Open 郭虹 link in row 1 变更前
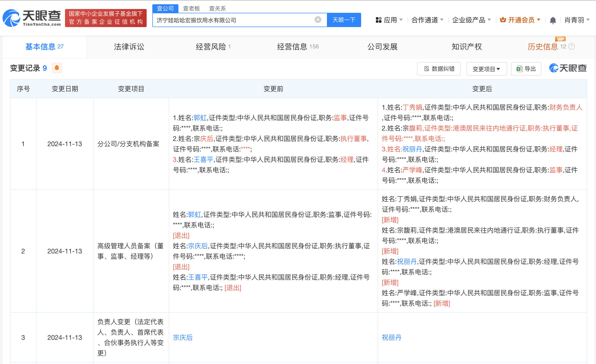Viewport: 596px width, 364px height. click(200, 118)
